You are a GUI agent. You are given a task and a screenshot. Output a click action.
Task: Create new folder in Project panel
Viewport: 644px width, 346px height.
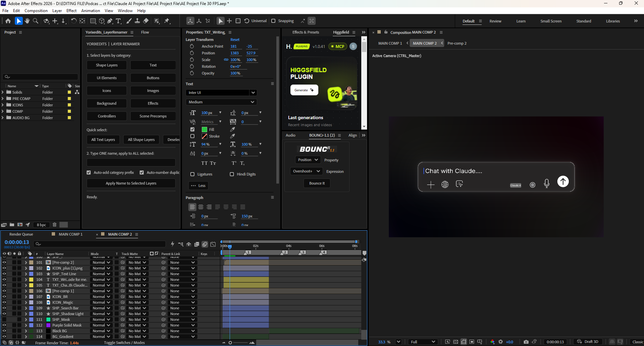tap(12, 225)
